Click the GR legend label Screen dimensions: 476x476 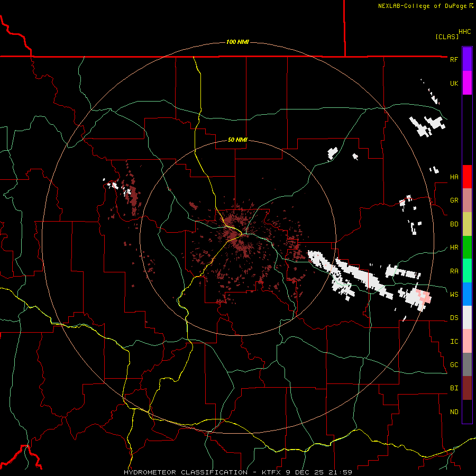point(454,200)
